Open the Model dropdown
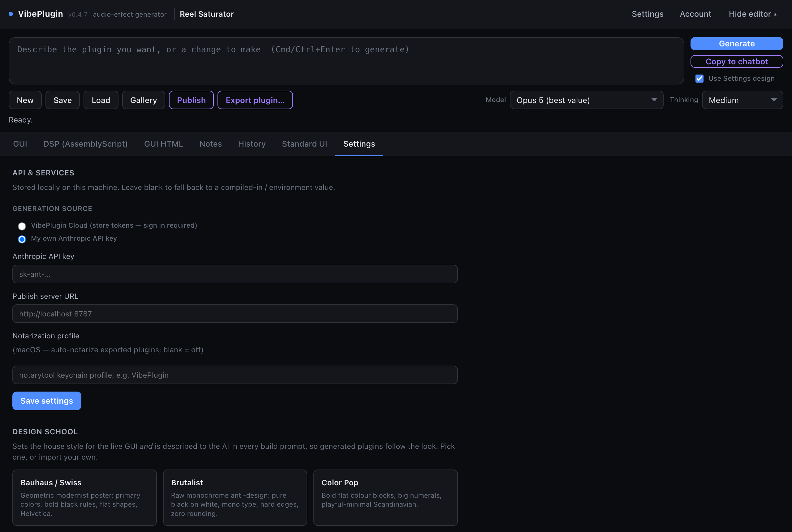The width and height of the screenshot is (792, 532). pyautogui.click(x=586, y=100)
